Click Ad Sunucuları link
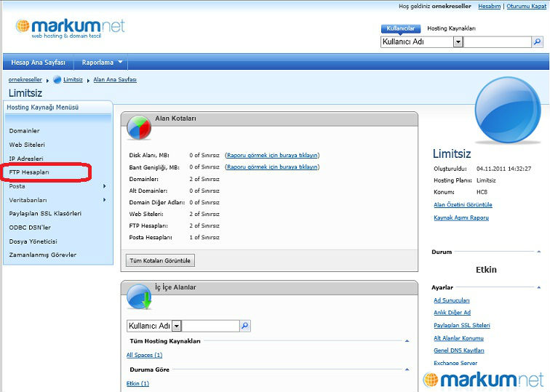Image resolution: width=550 pixels, height=392 pixels. [x=452, y=300]
